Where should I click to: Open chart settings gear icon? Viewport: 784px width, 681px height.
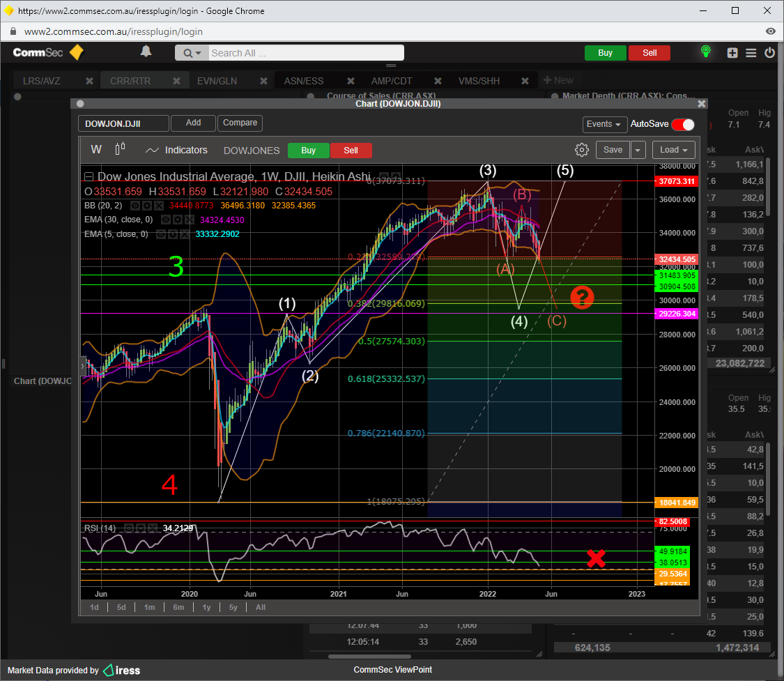pos(581,150)
